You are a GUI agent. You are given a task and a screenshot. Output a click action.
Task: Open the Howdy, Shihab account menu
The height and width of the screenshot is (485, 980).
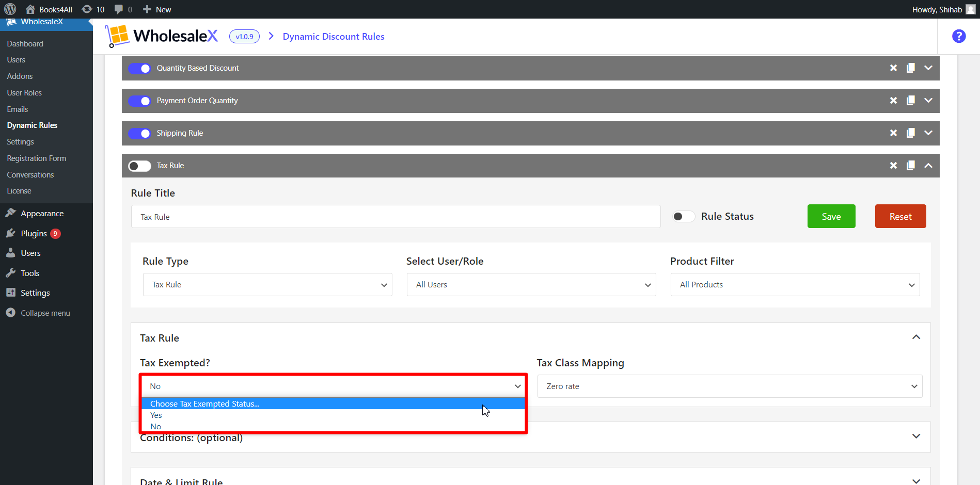(943, 9)
